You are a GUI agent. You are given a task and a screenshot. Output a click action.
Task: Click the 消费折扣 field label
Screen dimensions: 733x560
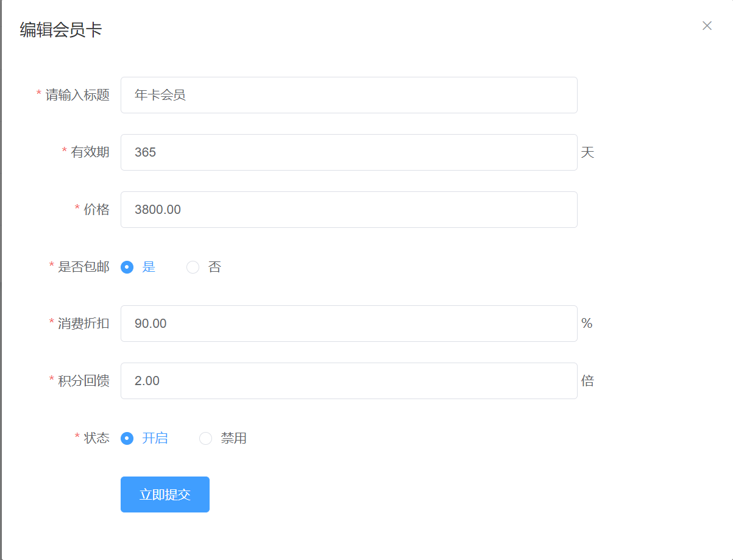click(83, 324)
